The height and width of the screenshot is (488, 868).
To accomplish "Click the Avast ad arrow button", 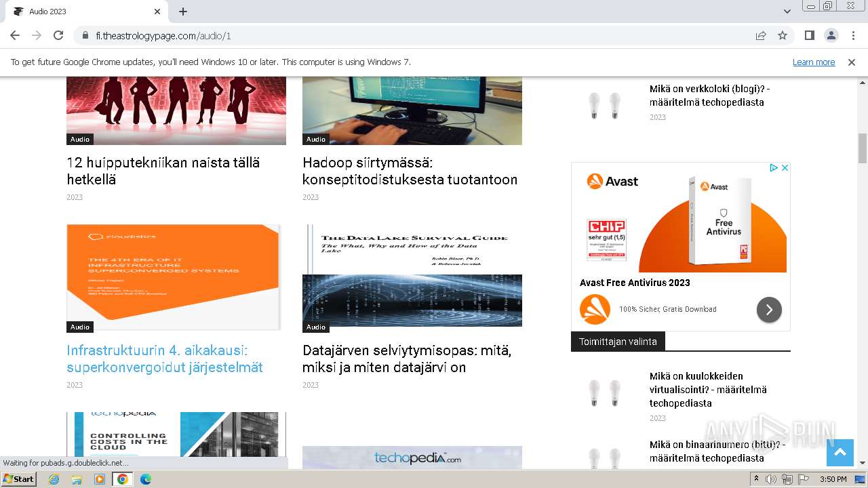I will (769, 310).
